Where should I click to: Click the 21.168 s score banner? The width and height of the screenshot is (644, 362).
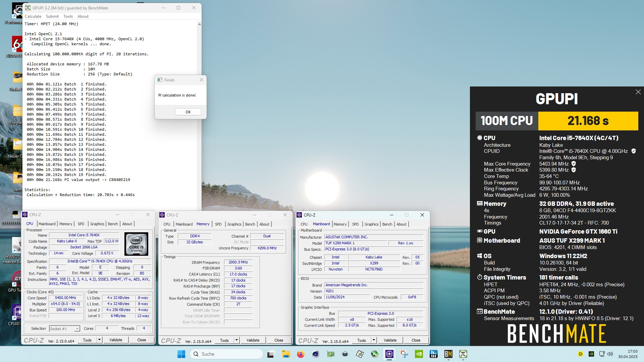(x=588, y=121)
